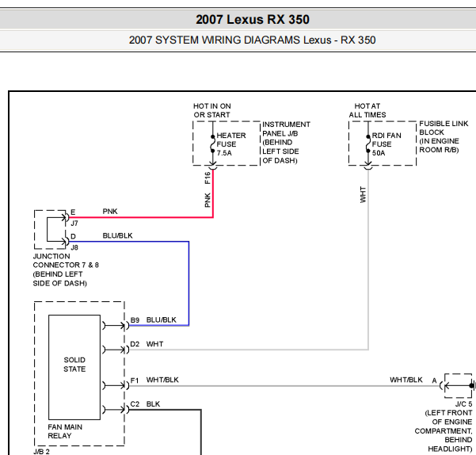
Task: Click the "WHT" label next to D2
Action: coord(154,344)
